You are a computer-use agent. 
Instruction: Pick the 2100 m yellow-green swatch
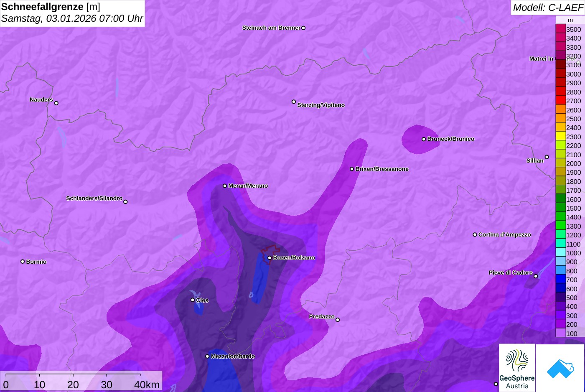point(560,155)
